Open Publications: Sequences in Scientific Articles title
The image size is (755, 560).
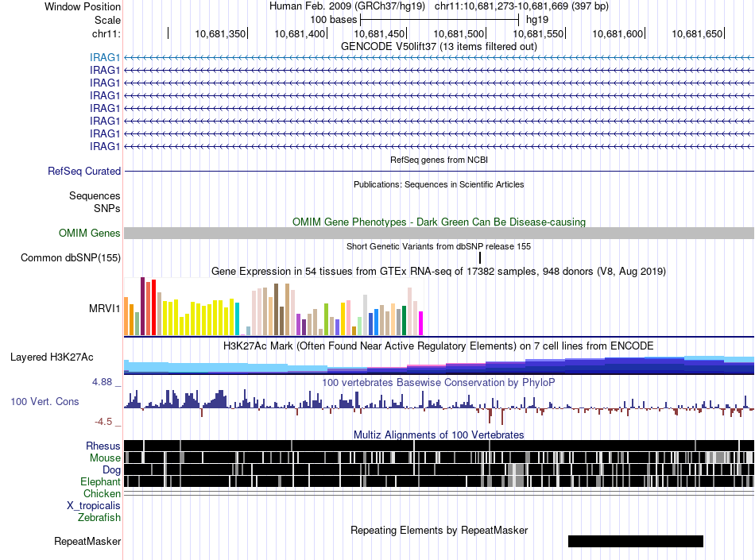(x=439, y=184)
